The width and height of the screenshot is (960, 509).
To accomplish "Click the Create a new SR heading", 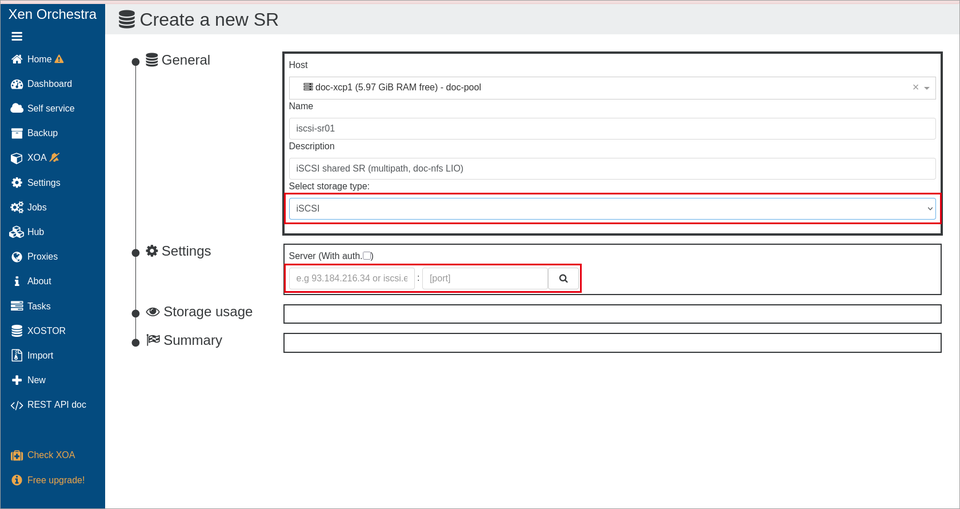I will [209, 20].
